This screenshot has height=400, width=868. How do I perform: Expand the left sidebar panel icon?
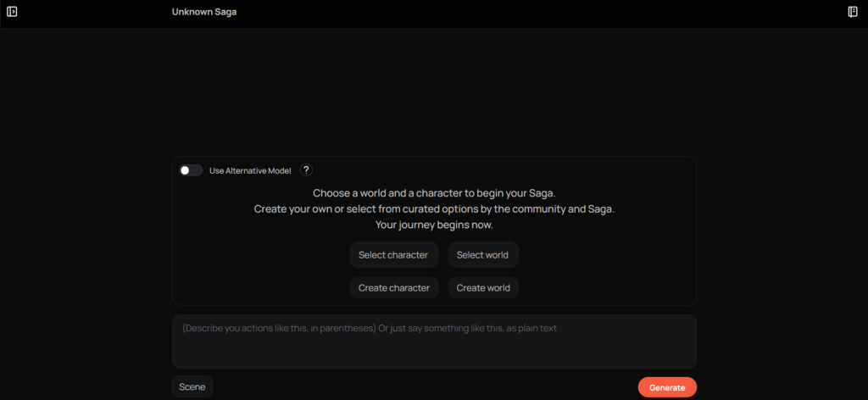click(x=12, y=12)
